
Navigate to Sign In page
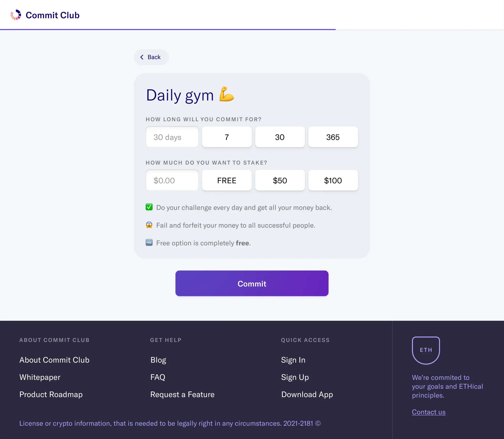tap(293, 359)
